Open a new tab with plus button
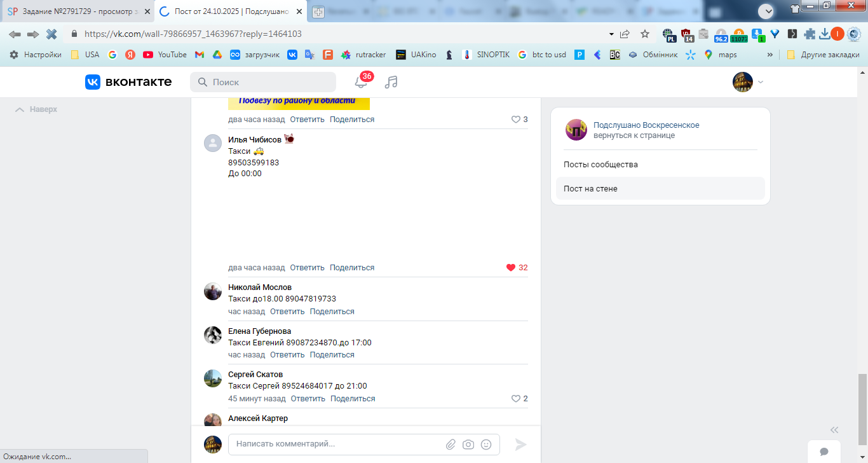868x463 pixels. [x=318, y=12]
